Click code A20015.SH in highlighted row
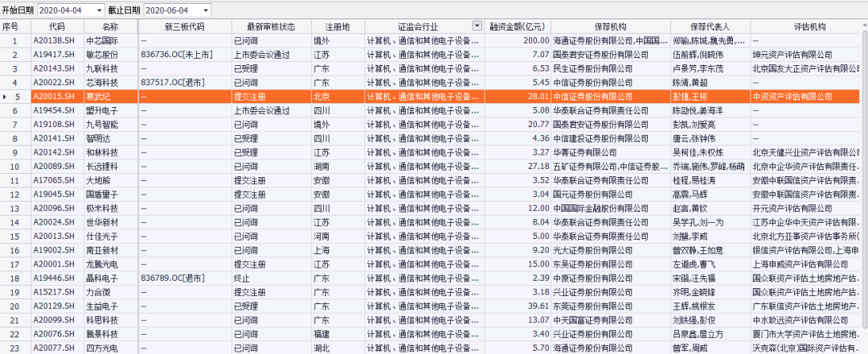This screenshot has width=868, height=354. 57,97
